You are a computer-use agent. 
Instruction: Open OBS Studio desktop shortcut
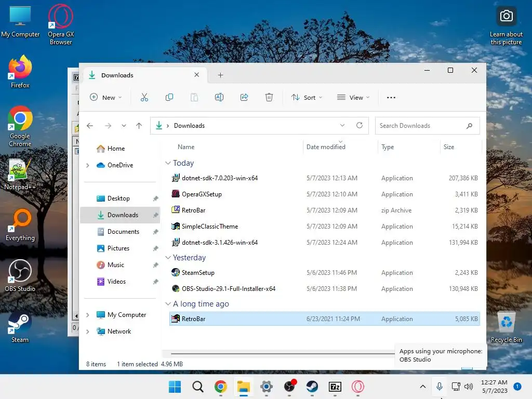pyautogui.click(x=20, y=276)
